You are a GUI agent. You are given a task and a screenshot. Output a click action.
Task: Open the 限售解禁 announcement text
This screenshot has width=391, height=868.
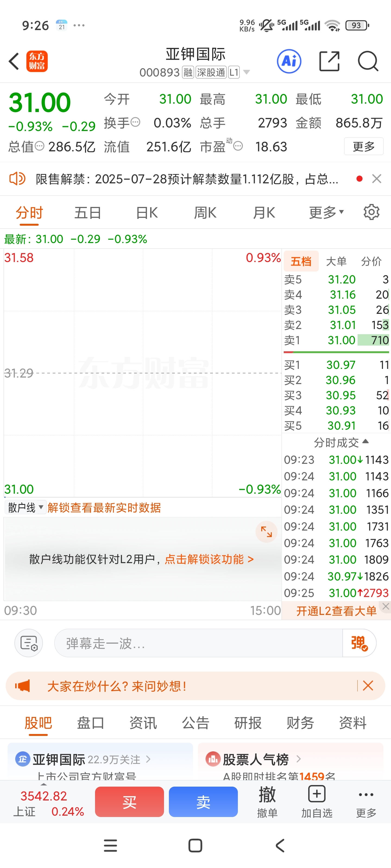point(187,179)
